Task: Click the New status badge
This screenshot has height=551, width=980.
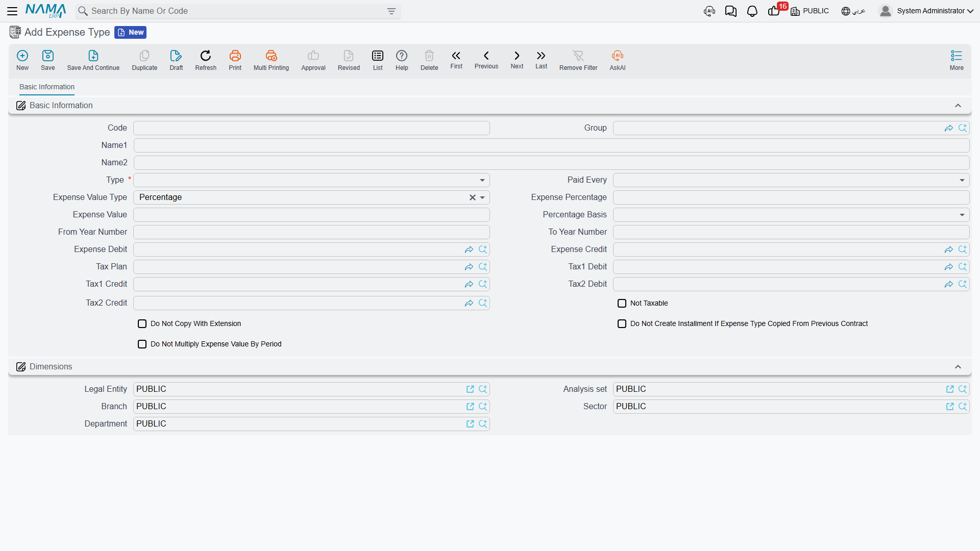Action: [x=131, y=33]
